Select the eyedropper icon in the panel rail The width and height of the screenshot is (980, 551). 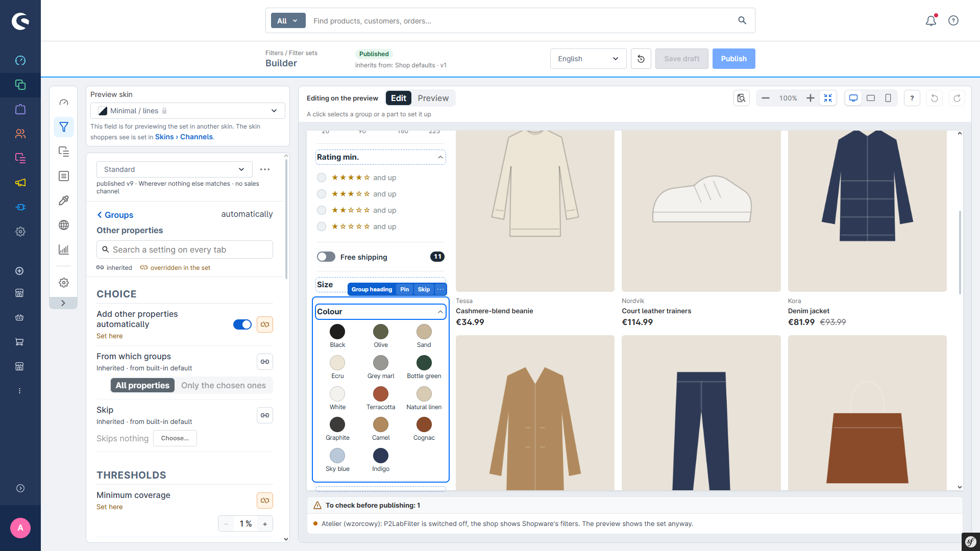tap(64, 201)
